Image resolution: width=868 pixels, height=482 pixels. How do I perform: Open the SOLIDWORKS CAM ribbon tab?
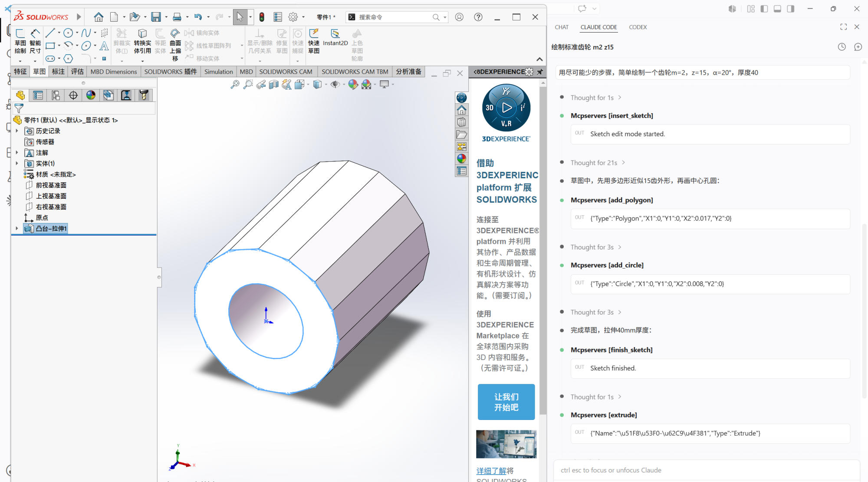click(x=286, y=72)
